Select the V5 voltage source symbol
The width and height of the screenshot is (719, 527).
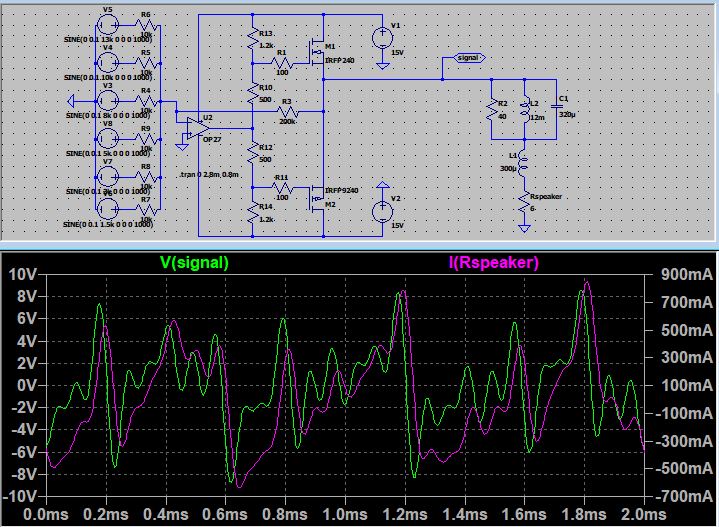pyautogui.click(x=108, y=24)
